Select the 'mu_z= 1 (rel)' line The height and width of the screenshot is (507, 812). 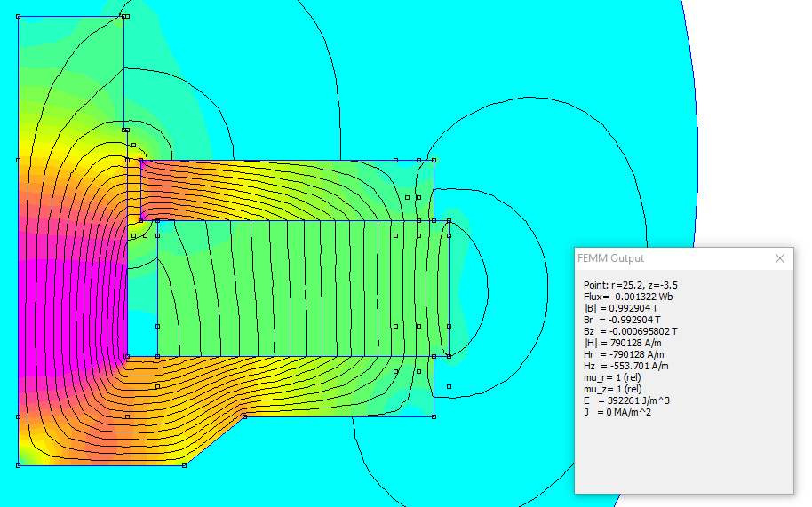point(613,389)
